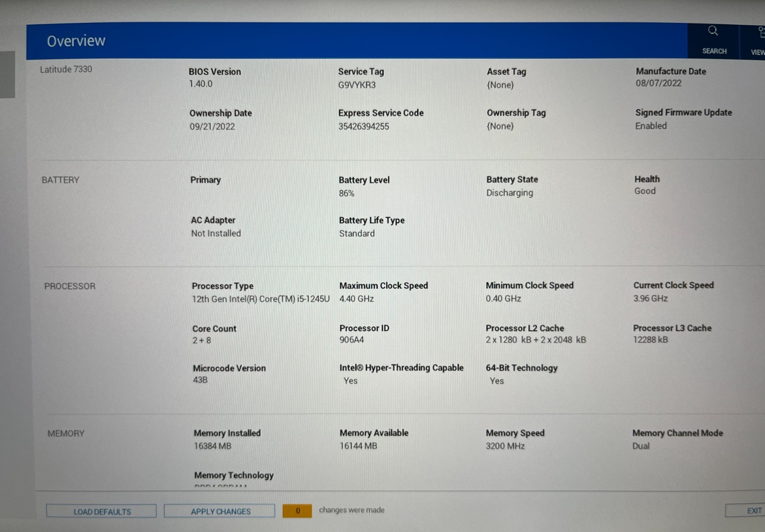Click the Asset Tag {None} value
The image size is (765, 532).
point(500,85)
